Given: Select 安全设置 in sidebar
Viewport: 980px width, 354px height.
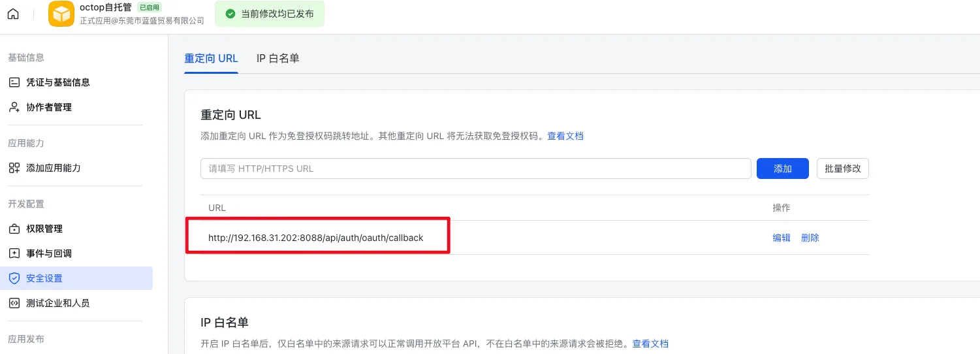Looking at the screenshot, I should coord(76,278).
